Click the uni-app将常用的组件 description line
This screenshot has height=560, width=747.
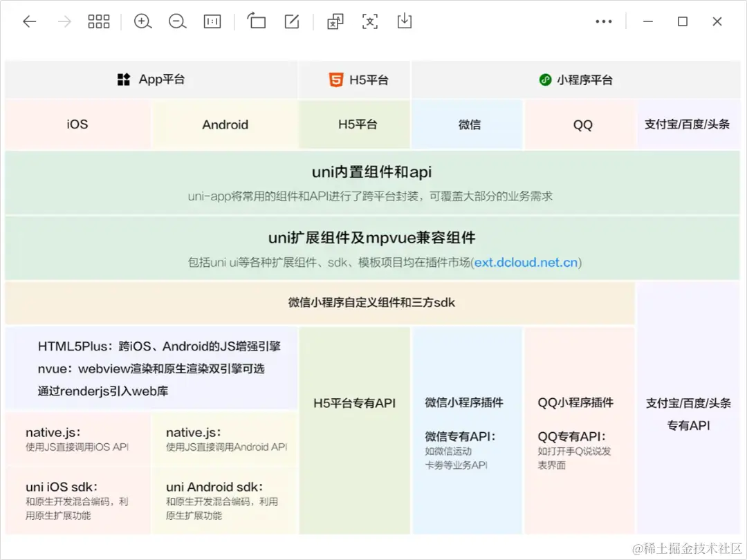pyautogui.click(x=370, y=196)
